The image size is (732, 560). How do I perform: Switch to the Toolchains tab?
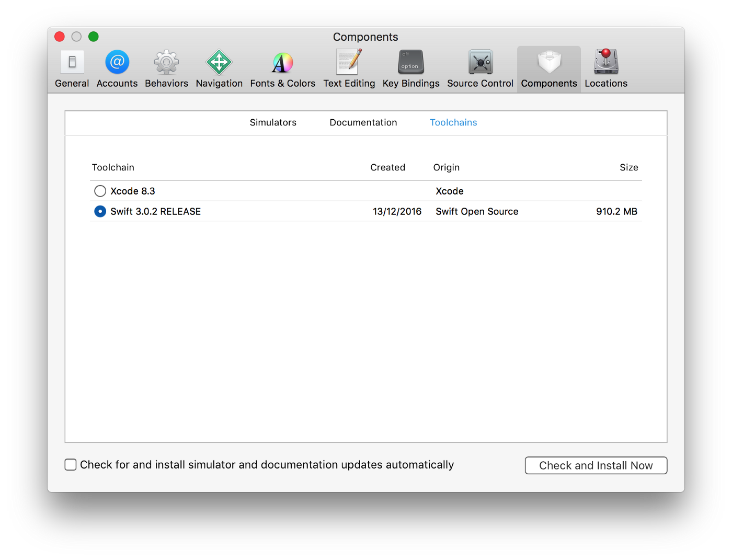453,122
